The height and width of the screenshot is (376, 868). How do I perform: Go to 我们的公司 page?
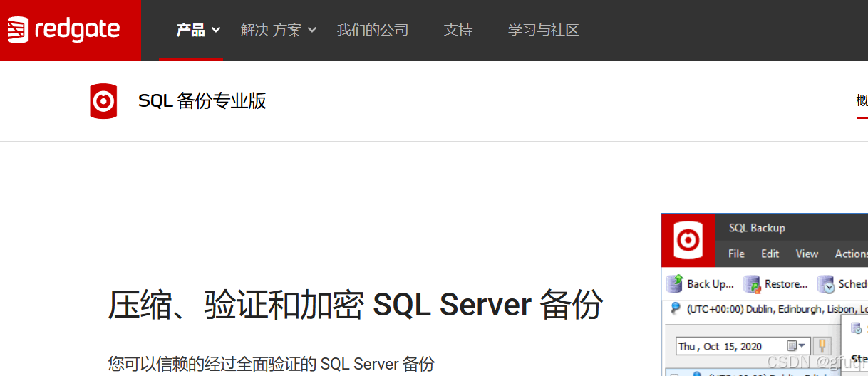[373, 30]
